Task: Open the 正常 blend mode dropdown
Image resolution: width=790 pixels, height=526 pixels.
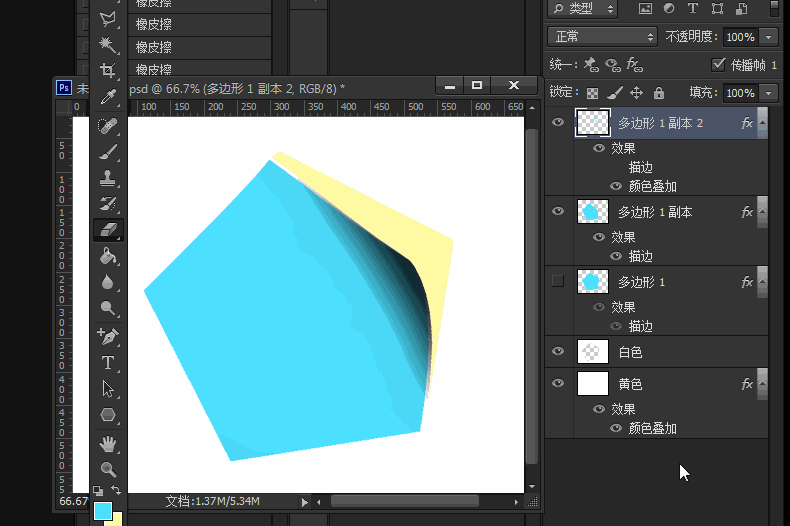Action: [602, 37]
